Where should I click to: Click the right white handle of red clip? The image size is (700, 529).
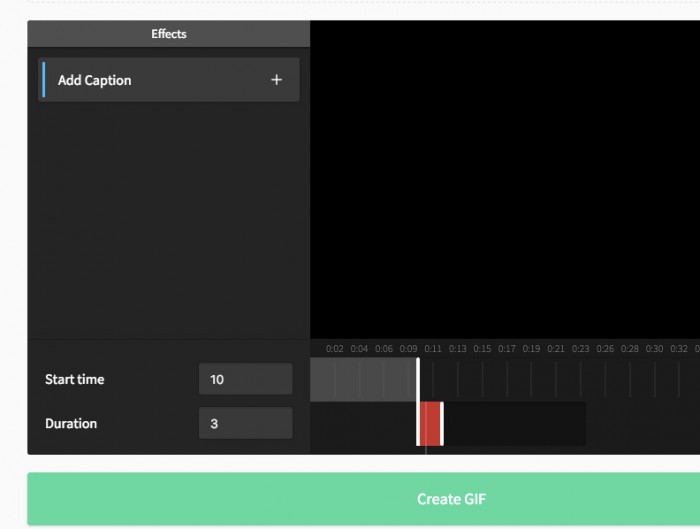[x=442, y=424]
